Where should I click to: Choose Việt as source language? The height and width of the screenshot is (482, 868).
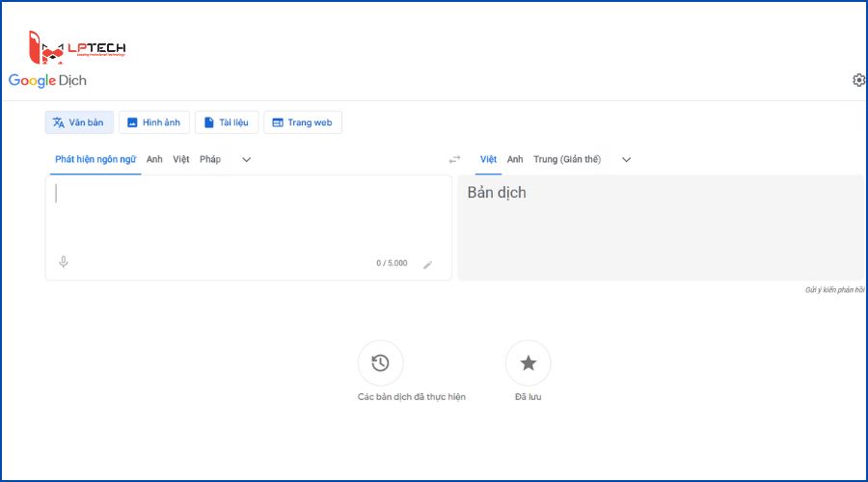click(181, 159)
